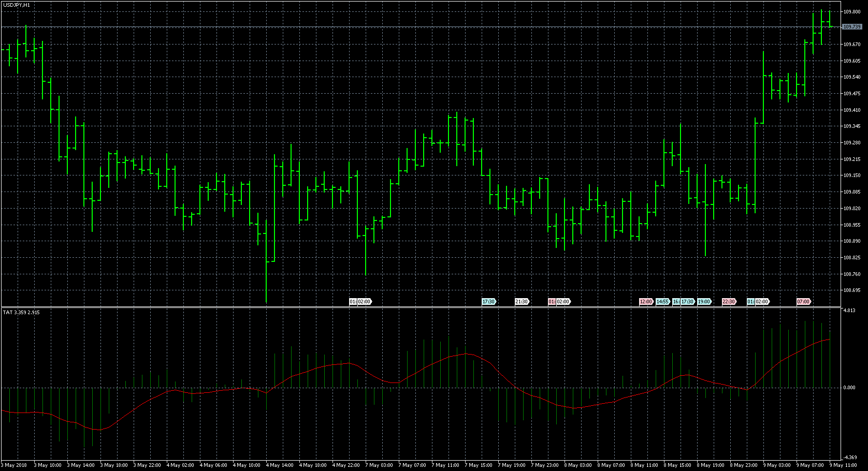Select the 108.695 price axis label
This screenshot has width=868, height=471.
tap(852, 290)
